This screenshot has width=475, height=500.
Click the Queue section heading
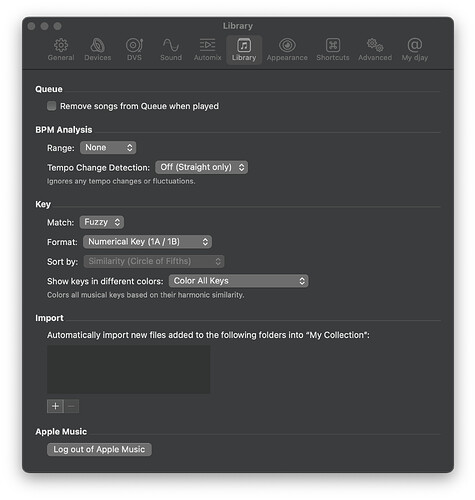(x=49, y=89)
